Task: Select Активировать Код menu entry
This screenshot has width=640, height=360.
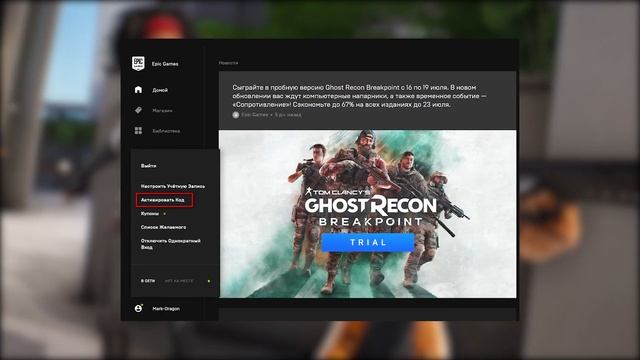Action: pyautogui.click(x=162, y=200)
